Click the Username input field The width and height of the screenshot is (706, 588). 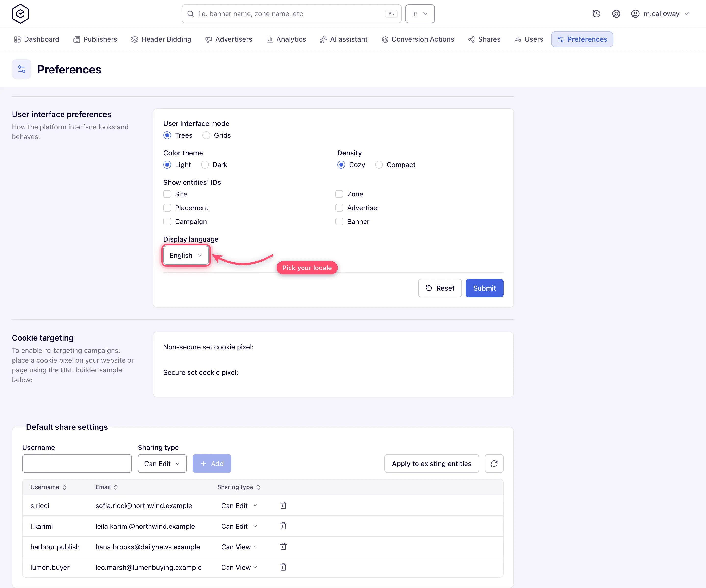point(77,464)
